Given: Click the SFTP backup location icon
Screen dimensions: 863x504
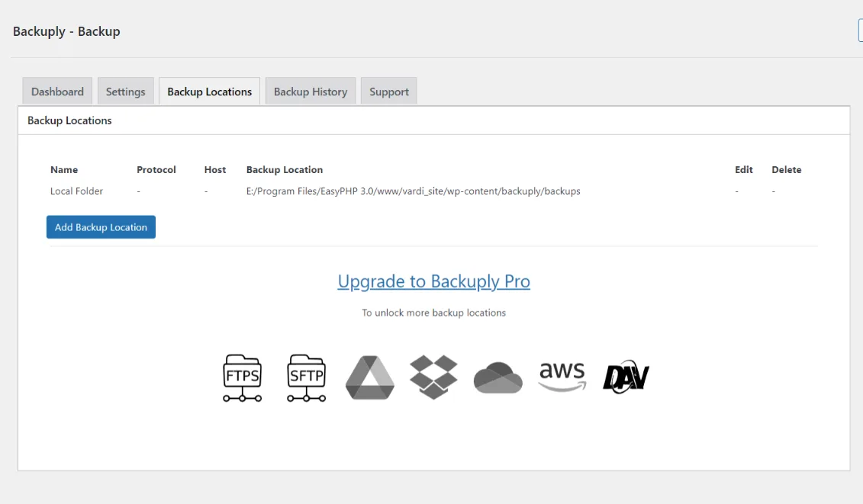Looking at the screenshot, I should tap(307, 378).
